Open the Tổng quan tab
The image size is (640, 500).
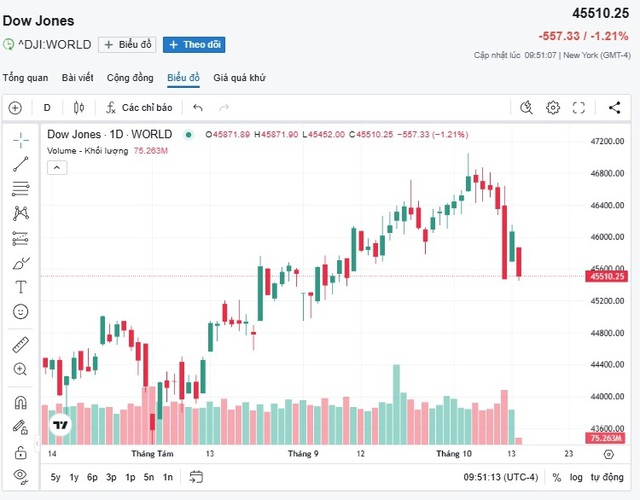tap(25, 78)
